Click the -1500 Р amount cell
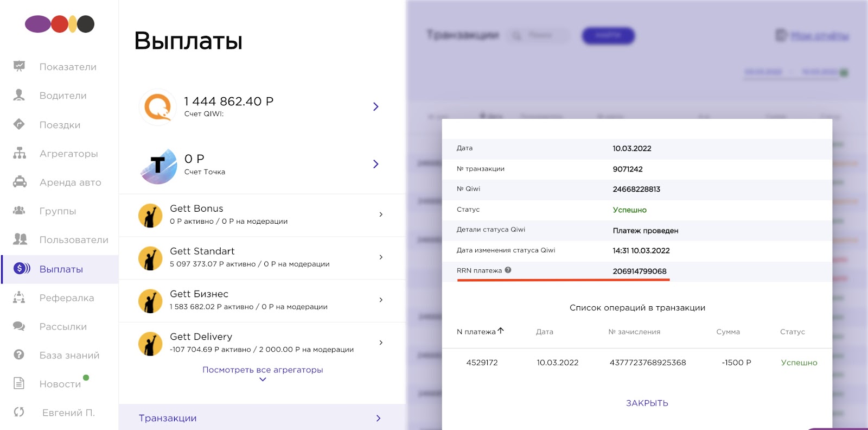868x430 pixels. [x=736, y=363]
